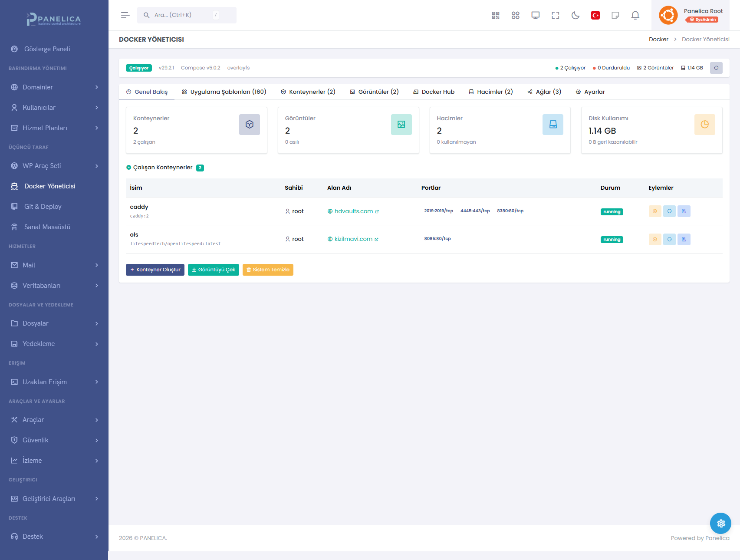Toggle sidebar with hamburger menu icon
Image resolution: width=740 pixels, height=560 pixels.
(x=125, y=15)
